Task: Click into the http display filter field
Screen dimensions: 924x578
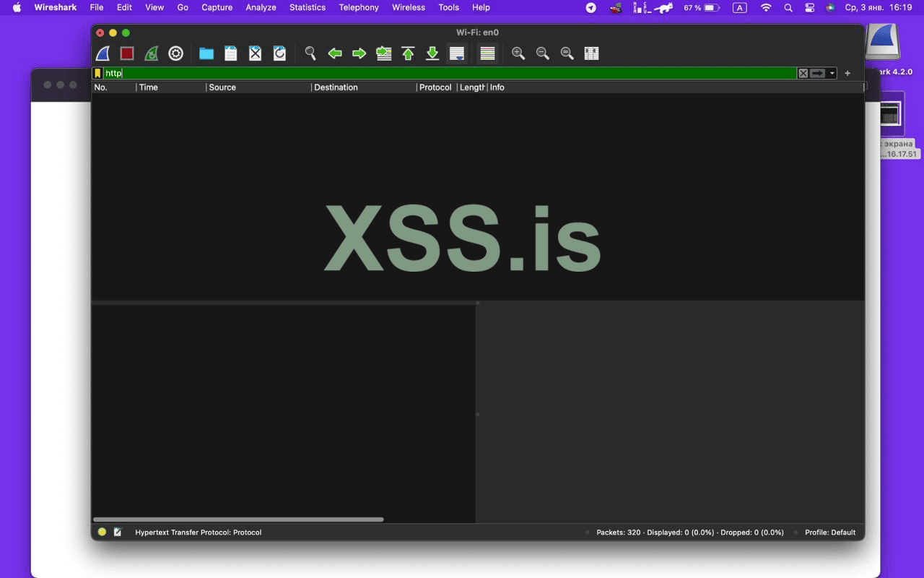Action: point(450,73)
